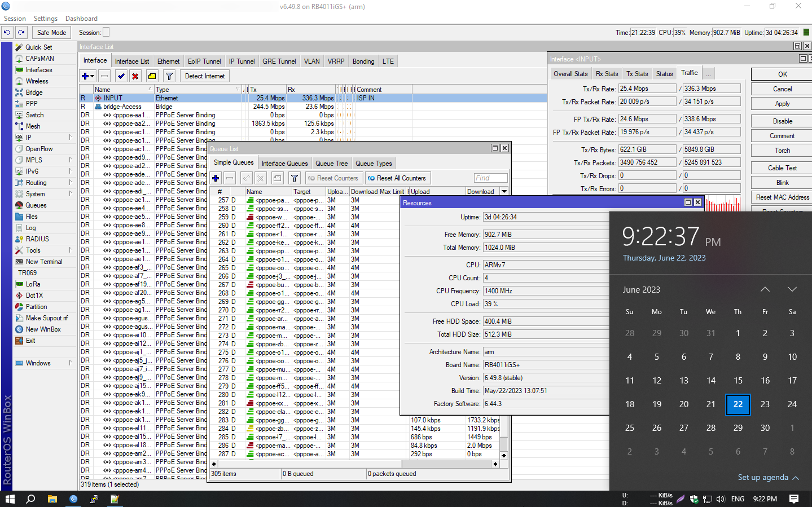Screen dimensions: 812x507
Task: Click the Reset All Counters button
Action: (x=397, y=178)
